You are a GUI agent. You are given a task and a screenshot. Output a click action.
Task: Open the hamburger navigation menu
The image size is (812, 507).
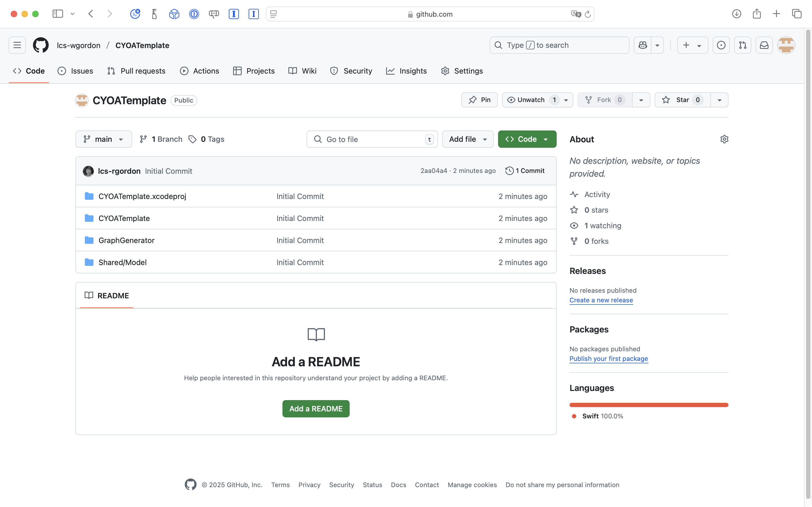[17, 45]
